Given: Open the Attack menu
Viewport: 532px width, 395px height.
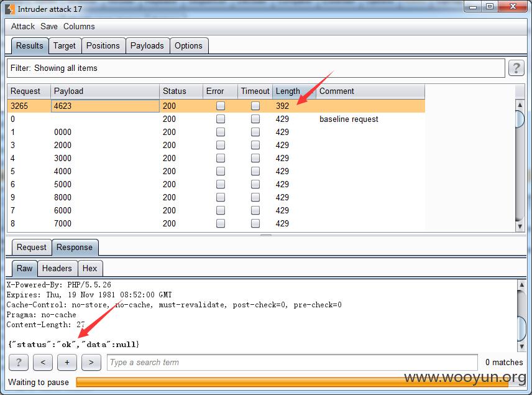Looking at the screenshot, I should click(23, 27).
